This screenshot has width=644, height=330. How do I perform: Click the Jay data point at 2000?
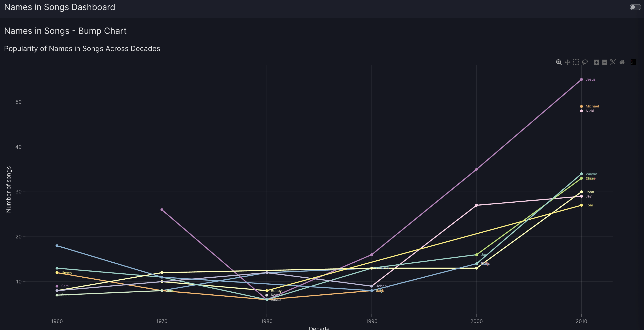click(x=477, y=205)
